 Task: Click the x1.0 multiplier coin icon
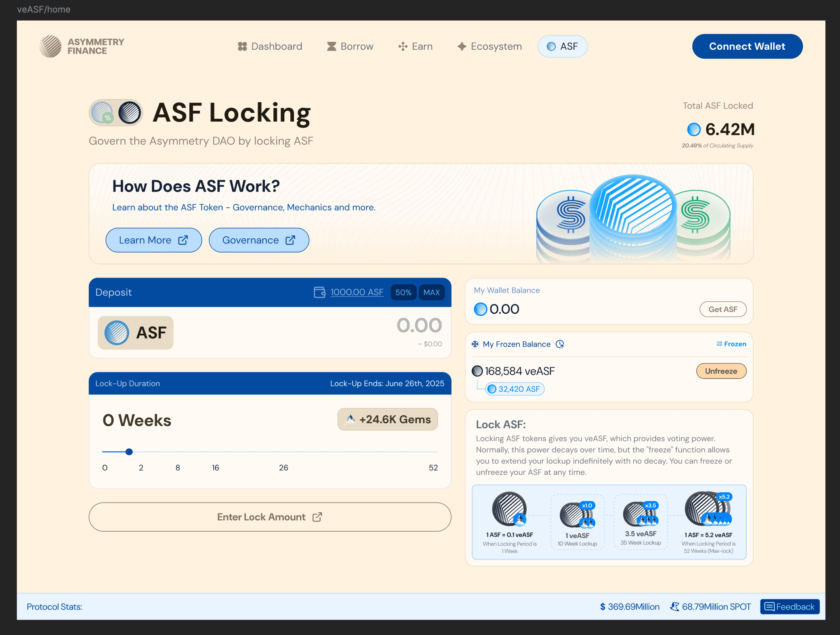coord(577,515)
